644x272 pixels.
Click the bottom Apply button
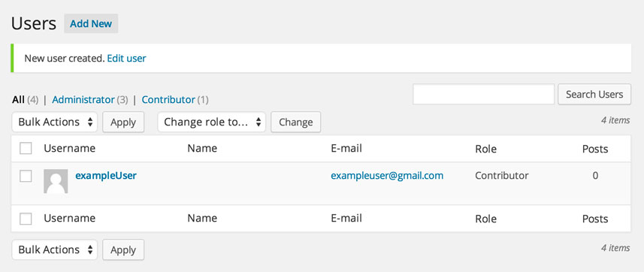tap(123, 249)
